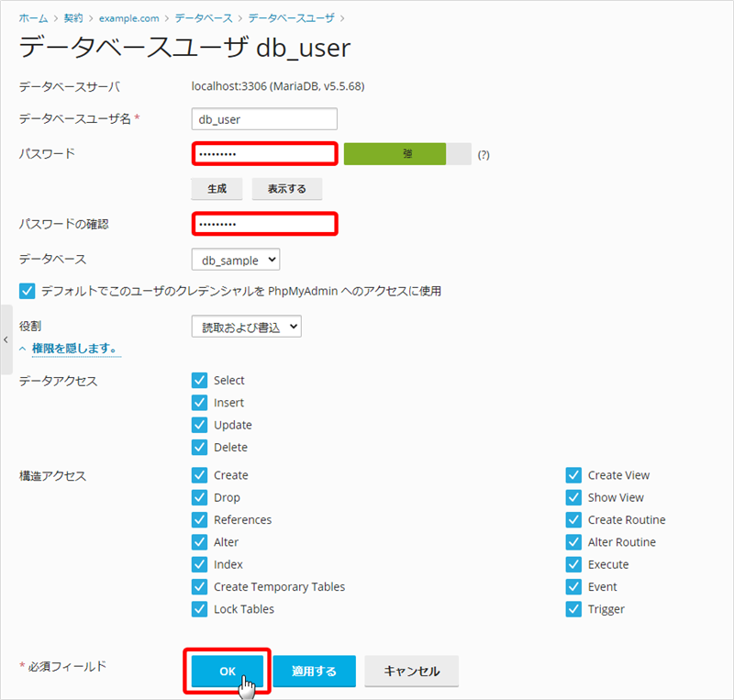Click the 適用する apply button
Screen dimensions: 734x700
point(314,672)
